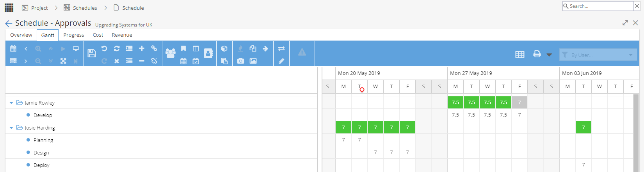The image size is (644, 172).
Task: Click the vertical scrollbar on Gantt chart
Action: point(636,133)
